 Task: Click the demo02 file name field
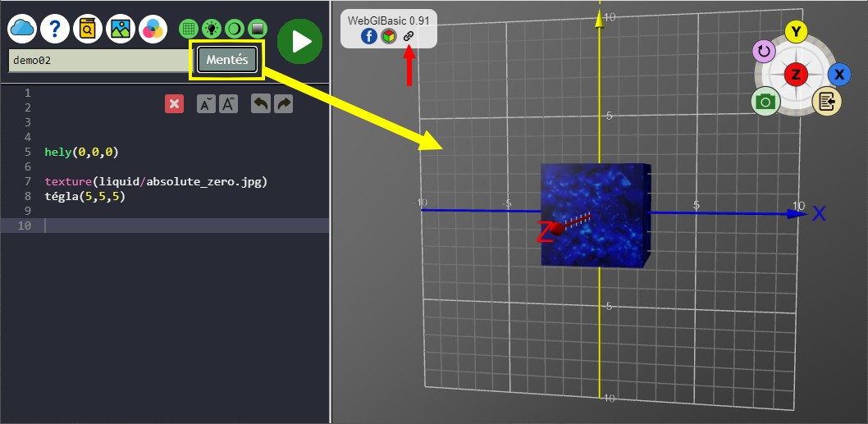point(98,61)
